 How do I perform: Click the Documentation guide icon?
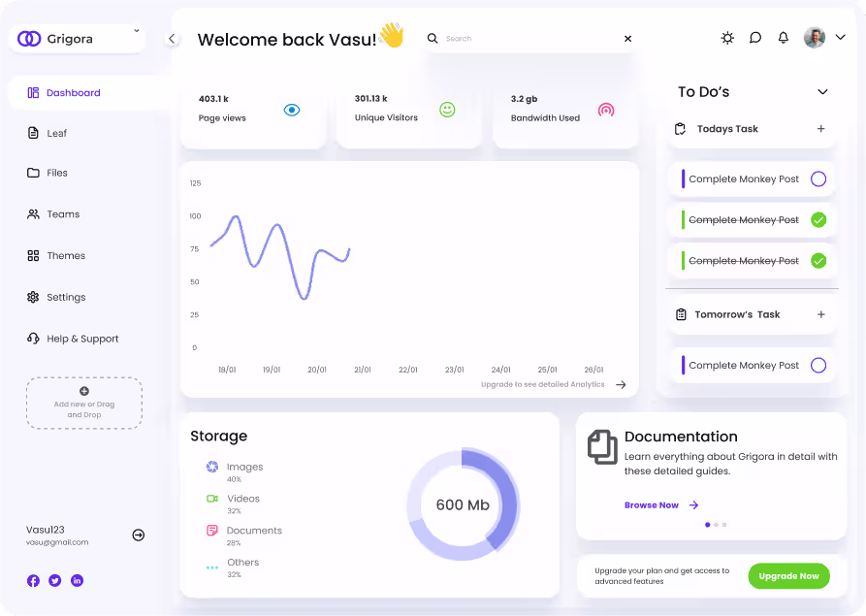(601, 447)
